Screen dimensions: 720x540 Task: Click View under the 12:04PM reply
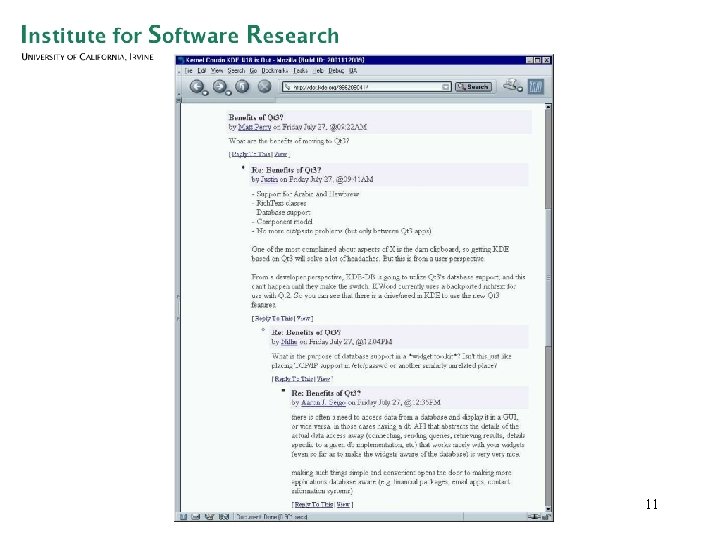[323, 379]
